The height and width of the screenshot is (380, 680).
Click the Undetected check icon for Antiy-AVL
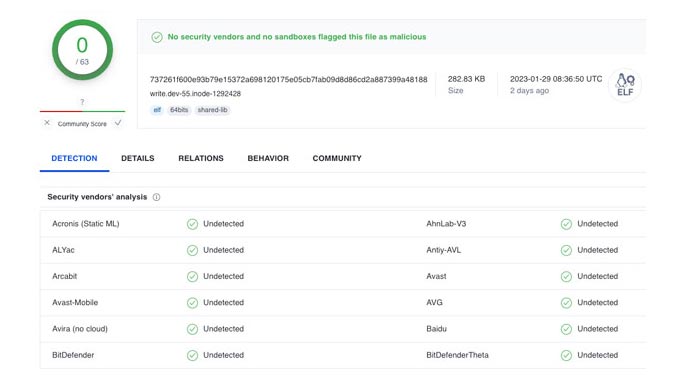566,250
